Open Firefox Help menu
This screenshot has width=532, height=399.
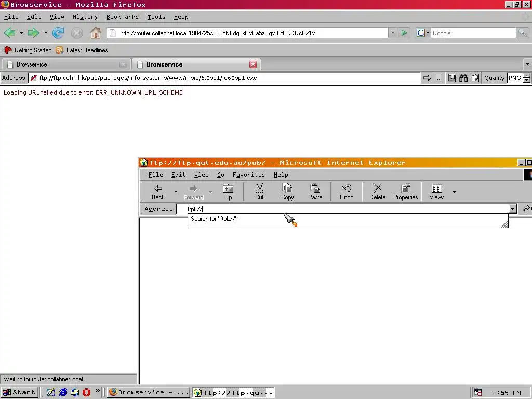(x=181, y=17)
